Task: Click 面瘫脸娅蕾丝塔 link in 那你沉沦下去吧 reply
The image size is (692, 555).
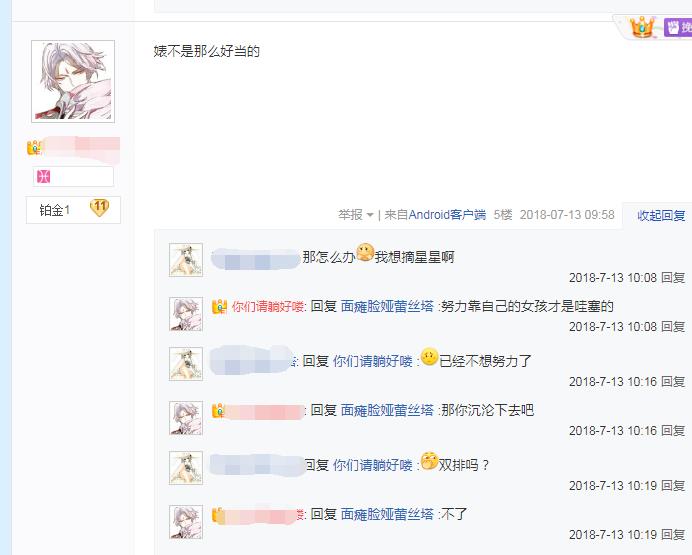Action: (x=387, y=410)
